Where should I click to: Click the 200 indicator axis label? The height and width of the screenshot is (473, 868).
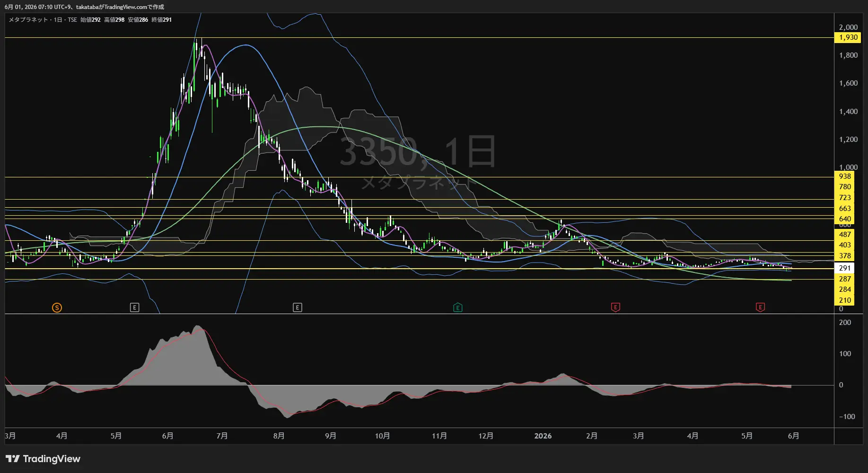(x=845, y=323)
